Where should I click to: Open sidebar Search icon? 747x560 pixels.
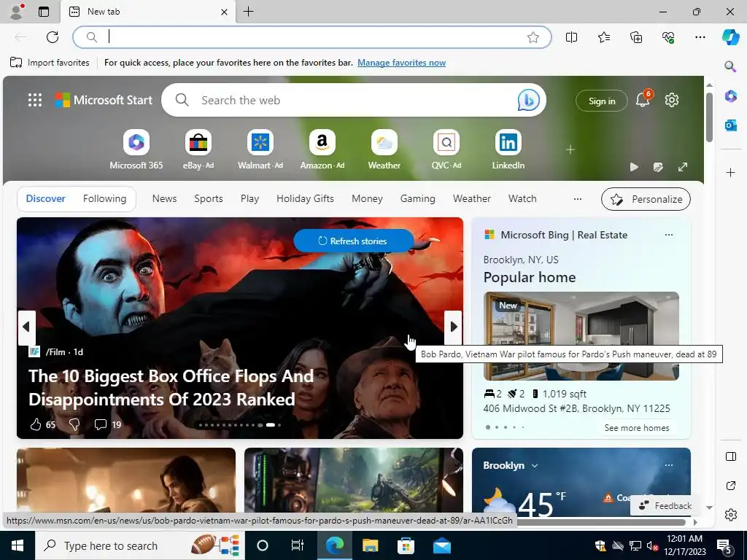tap(730, 66)
